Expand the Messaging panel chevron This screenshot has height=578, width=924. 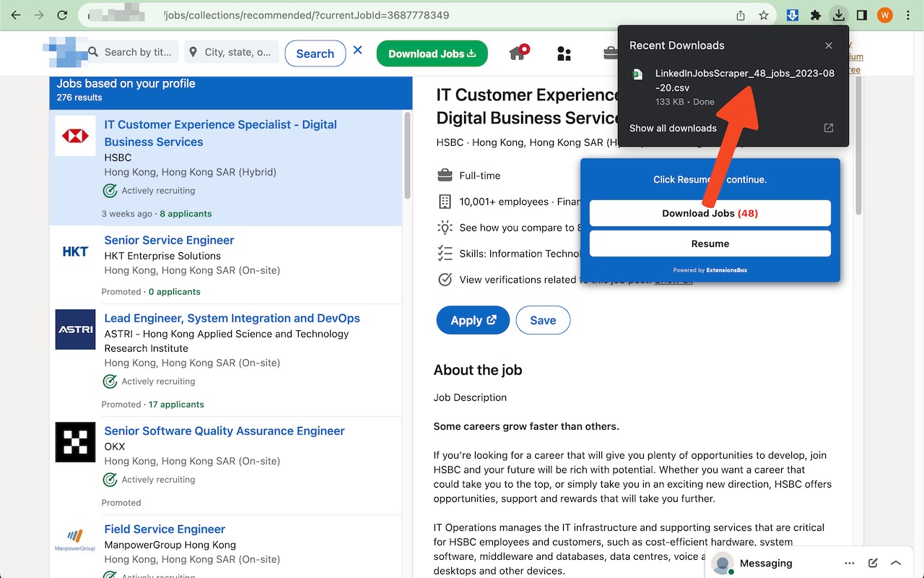896,563
